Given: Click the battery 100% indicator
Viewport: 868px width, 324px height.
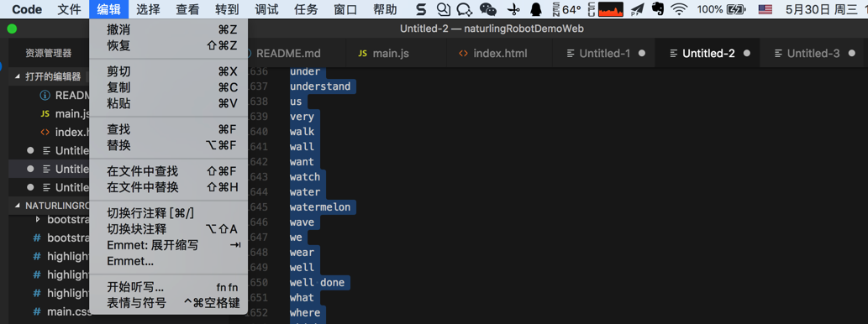Looking at the screenshot, I should [x=721, y=9].
